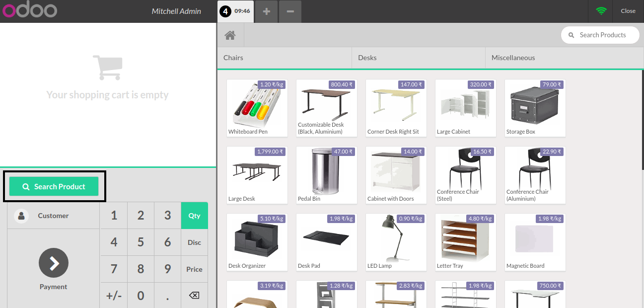Select a Customer for the order
Screen dimensions: 644x308
pos(54,216)
